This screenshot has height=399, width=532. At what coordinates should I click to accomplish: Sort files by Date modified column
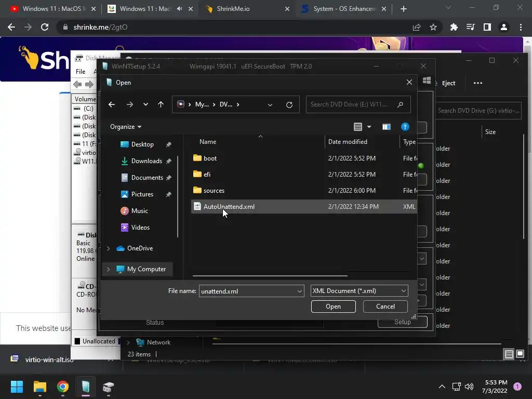348,142
